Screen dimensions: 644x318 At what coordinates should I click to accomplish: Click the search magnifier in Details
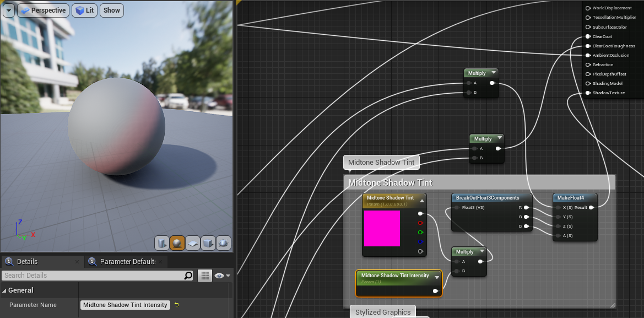coord(188,276)
